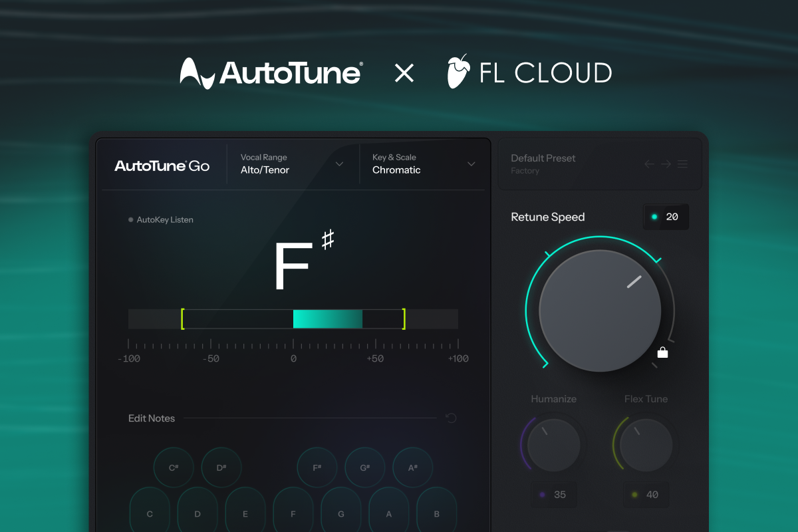This screenshot has width=798, height=532.
Task: Click the Humanize value field 35
Action: click(x=553, y=495)
